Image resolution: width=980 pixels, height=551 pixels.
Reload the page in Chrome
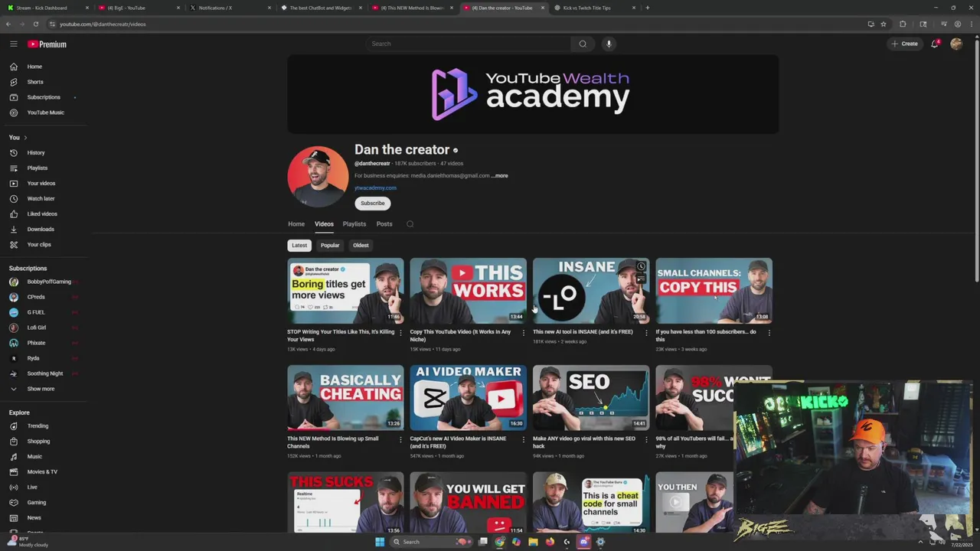35,24
